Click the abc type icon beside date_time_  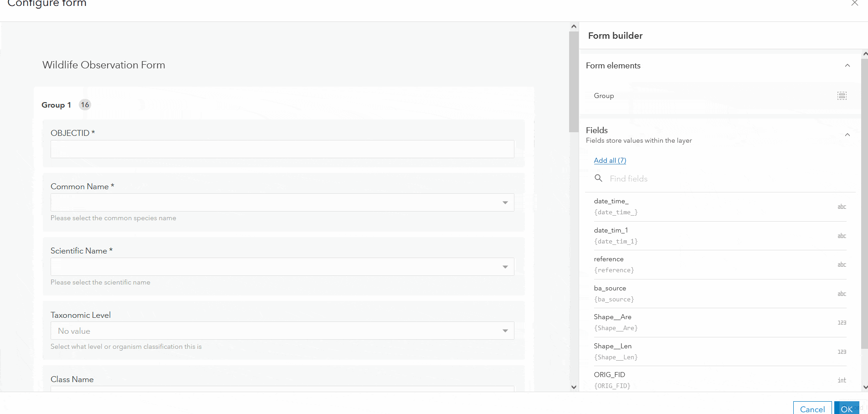pos(842,207)
